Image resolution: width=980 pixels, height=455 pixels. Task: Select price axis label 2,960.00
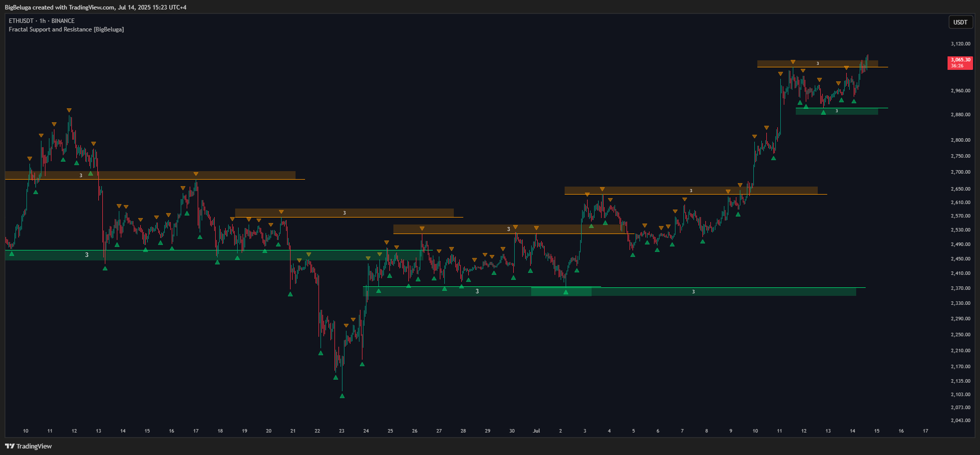coord(961,91)
